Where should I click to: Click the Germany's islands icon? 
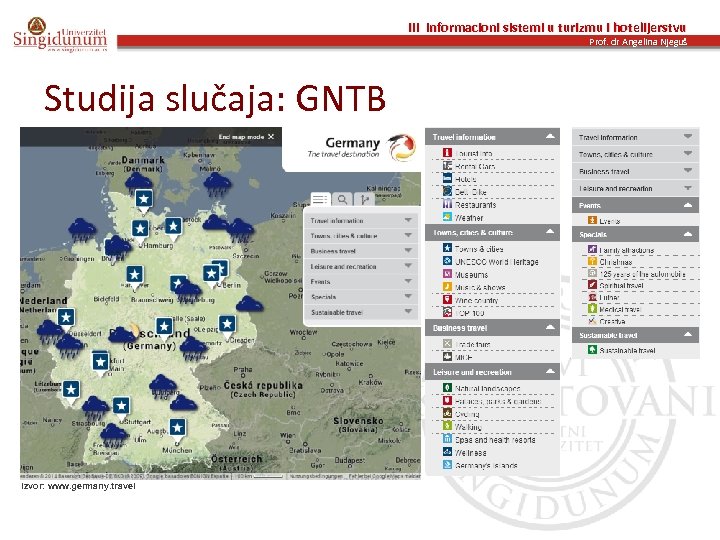[x=447, y=465]
